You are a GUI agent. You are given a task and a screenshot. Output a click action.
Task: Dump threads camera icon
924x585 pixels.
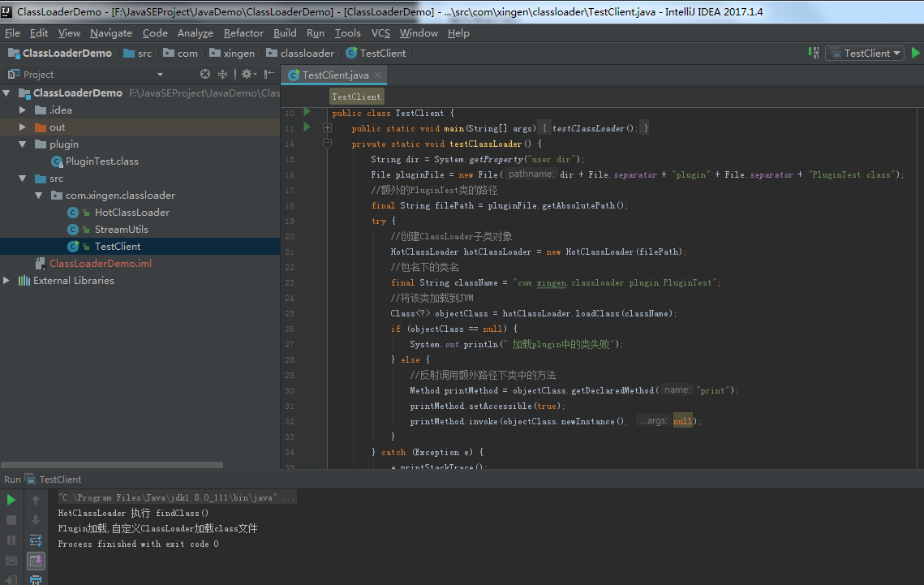[11, 561]
